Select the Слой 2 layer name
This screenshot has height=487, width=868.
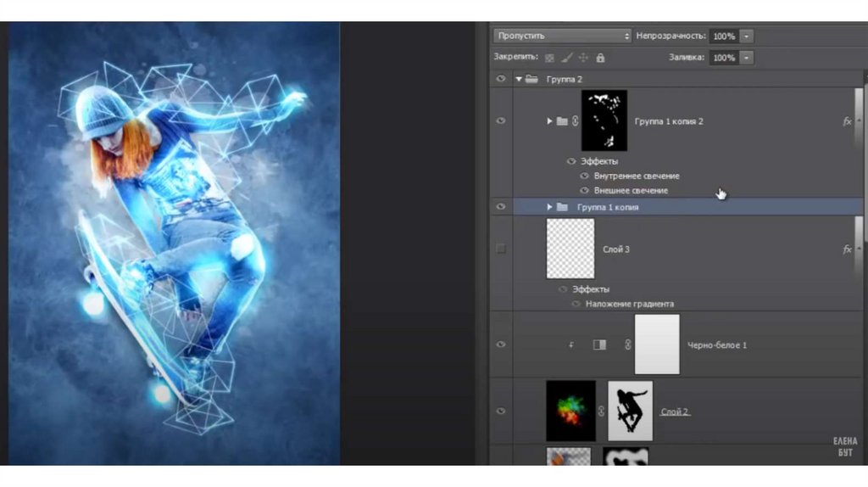(675, 411)
